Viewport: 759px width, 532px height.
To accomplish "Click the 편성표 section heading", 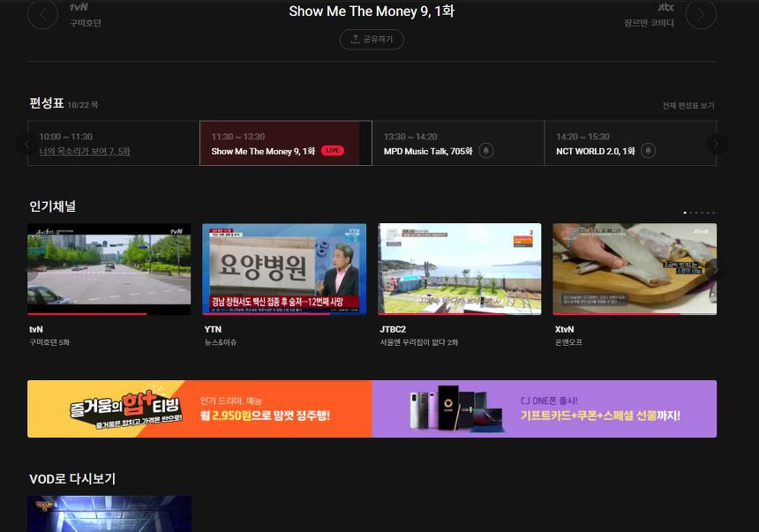I will pos(47,103).
